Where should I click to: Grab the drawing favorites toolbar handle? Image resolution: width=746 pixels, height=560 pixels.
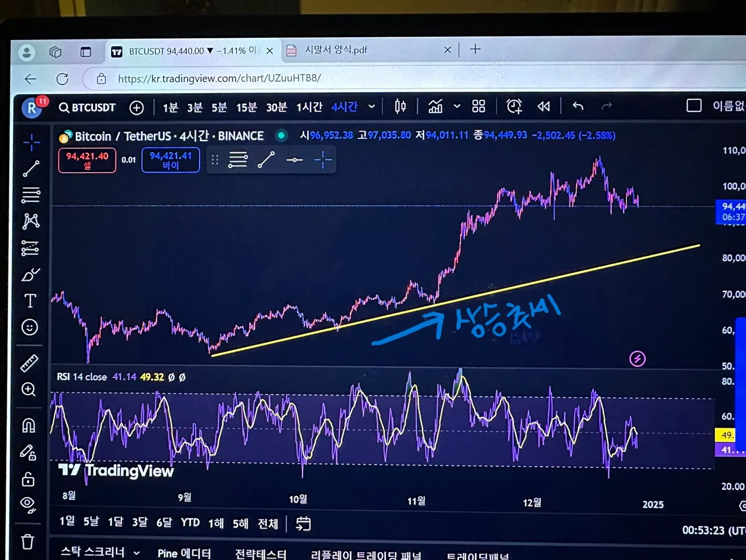pos(215,160)
